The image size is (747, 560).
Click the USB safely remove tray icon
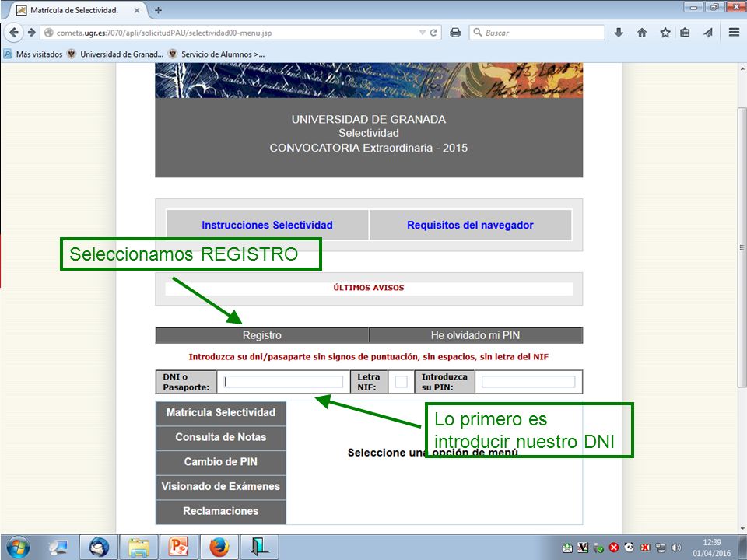point(598,548)
